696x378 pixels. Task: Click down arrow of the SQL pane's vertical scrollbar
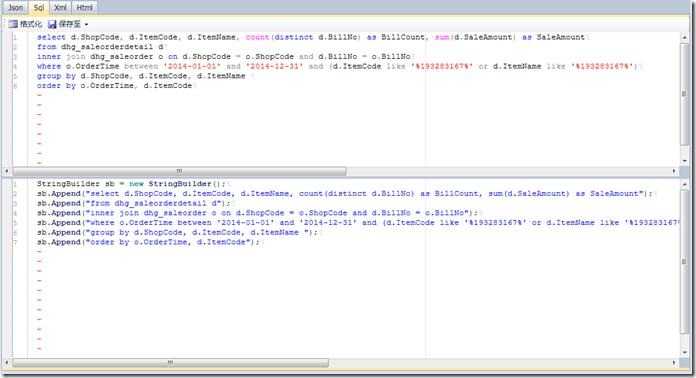tap(684, 160)
